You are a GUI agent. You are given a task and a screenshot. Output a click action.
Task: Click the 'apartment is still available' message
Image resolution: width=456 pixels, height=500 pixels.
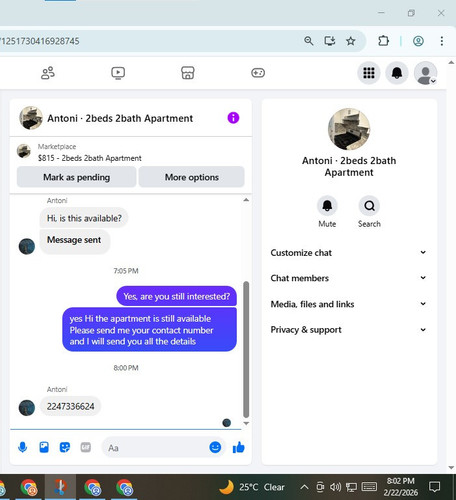(x=149, y=330)
